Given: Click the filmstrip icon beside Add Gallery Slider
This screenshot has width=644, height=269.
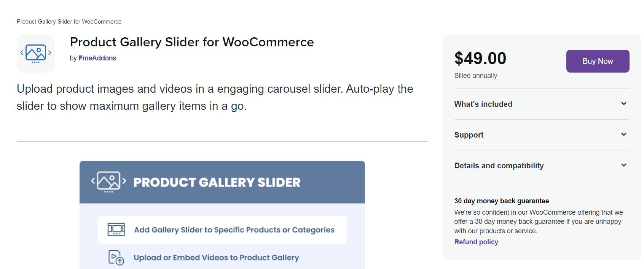Looking at the screenshot, I should point(116,229).
